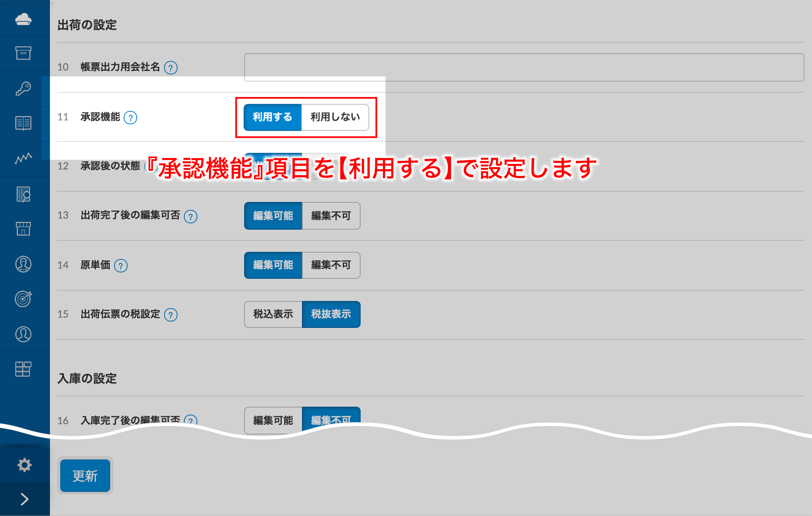Click the 出荷完了後の編集可否 label text
The image size is (812, 516).
point(130,215)
